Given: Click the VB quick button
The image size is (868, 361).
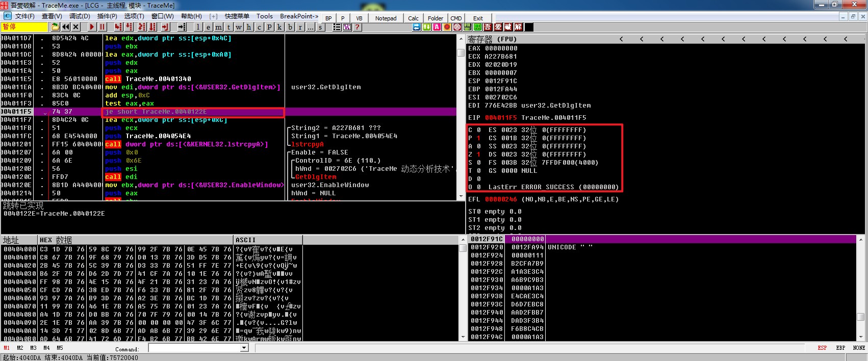Looking at the screenshot, I should (359, 18).
